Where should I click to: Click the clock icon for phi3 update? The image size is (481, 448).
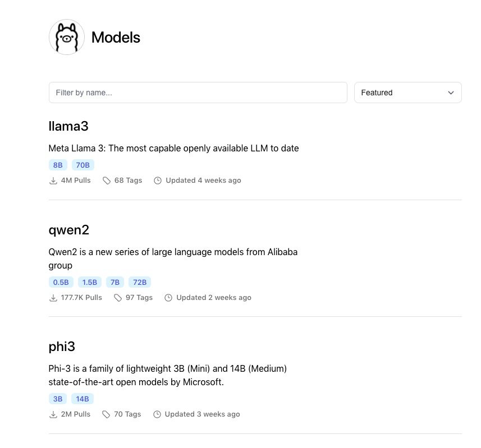(157, 414)
